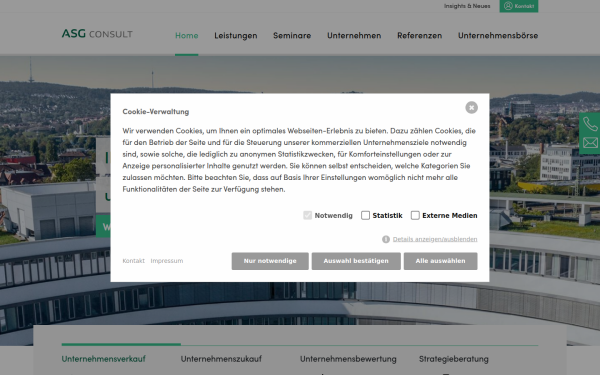Image resolution: width=600 pixels, height=375 pixels.
Task: Open the Kontakt link in cookie dialog
Action: [134, 261]
